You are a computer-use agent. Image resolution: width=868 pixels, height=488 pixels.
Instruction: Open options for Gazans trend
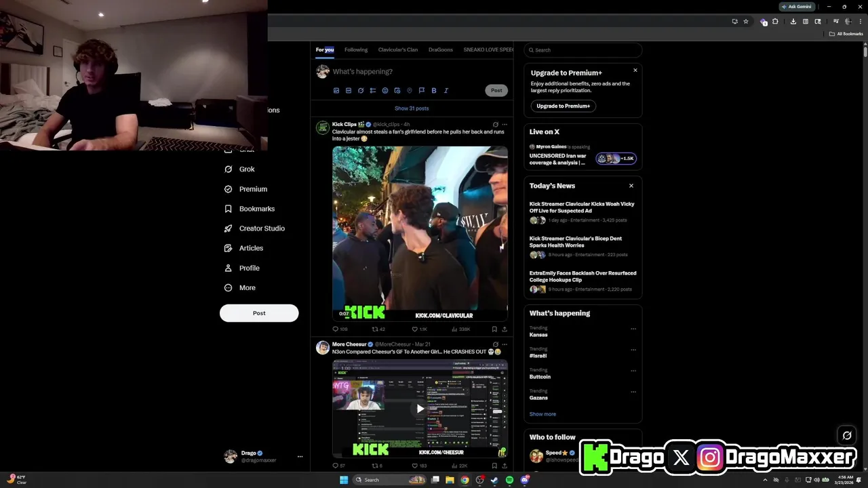(x=633, y=392)
